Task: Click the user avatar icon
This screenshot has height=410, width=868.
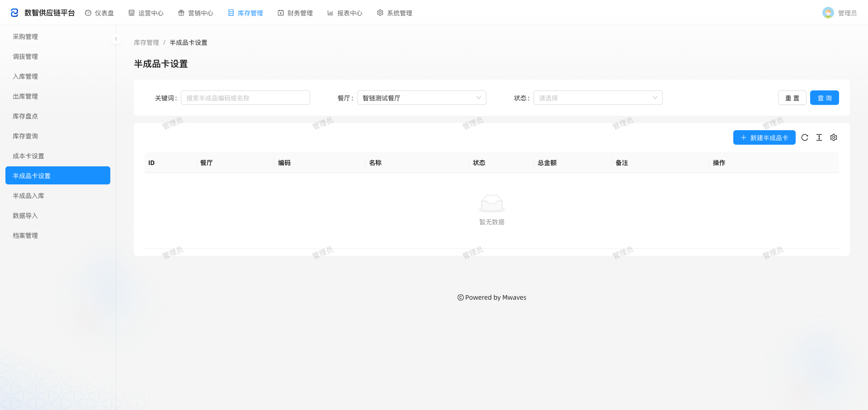Action: click(x=828, y=13)
